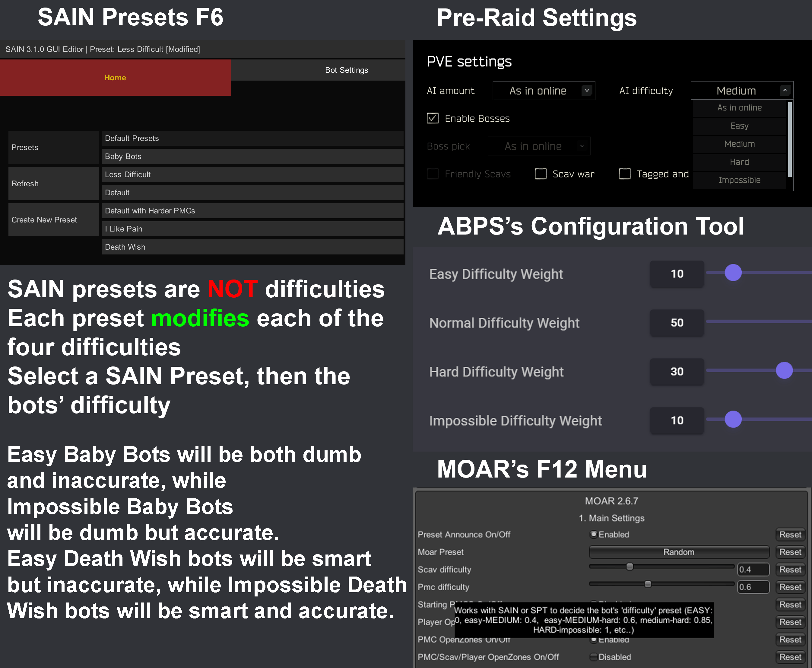Click Create New Preset button
This screenshot has width=812, height=668.
click(x=53, y=220)
